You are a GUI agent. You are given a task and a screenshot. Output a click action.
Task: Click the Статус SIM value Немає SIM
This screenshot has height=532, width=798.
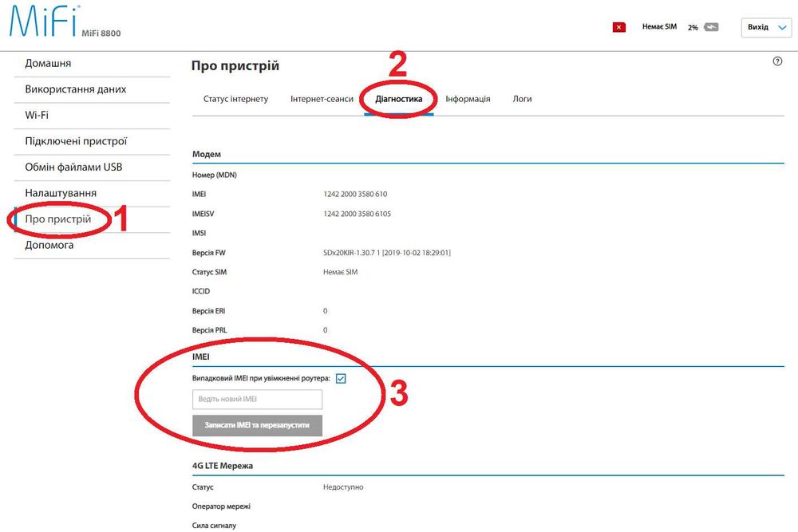pos(340,272)
